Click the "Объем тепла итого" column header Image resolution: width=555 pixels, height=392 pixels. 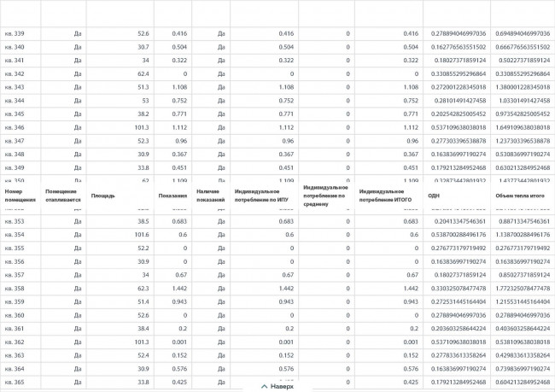coord(520,196)
